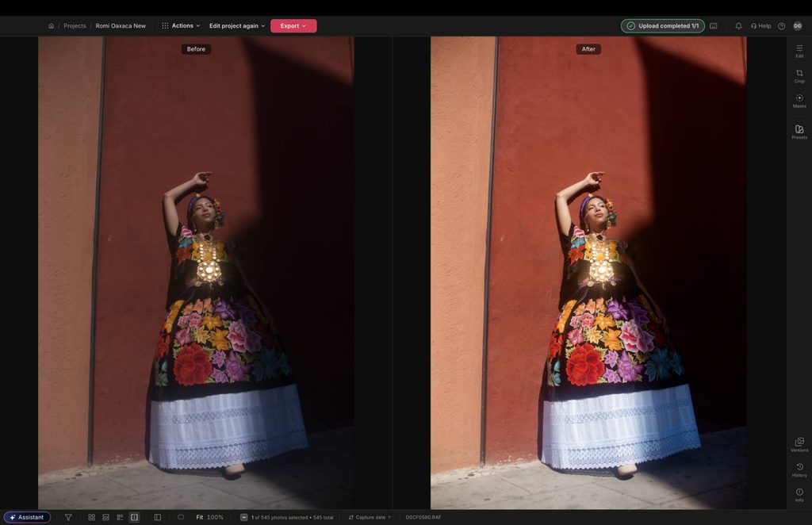
Task: Click the Before photo preview
Action: (x=196, y=272)
